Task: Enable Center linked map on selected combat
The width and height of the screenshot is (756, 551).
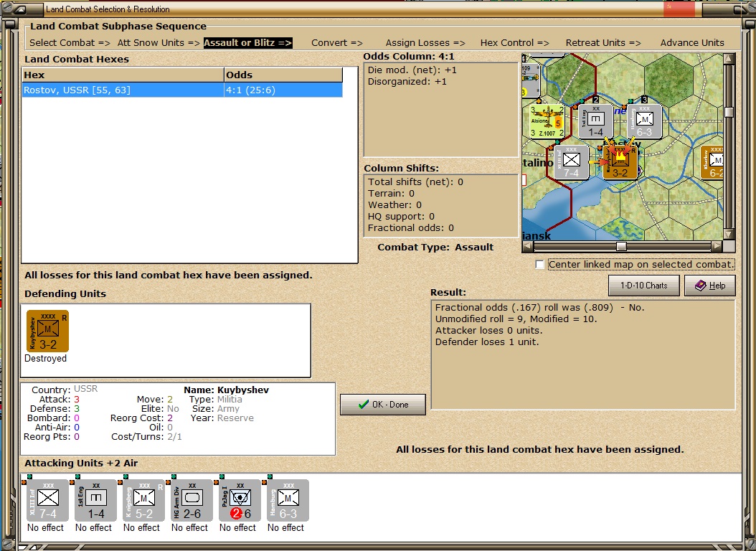Action: 539,264
